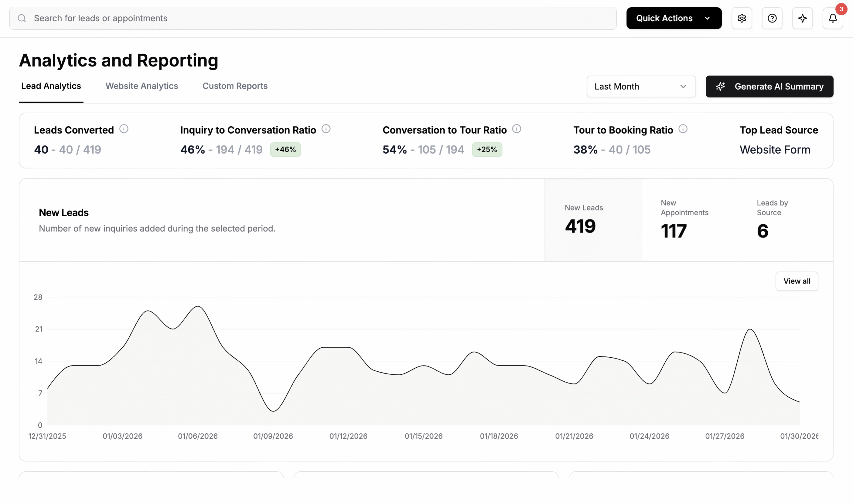The height and width of the screenshot is (504, 853).
Task: Click the View all button
Action: click(x=796, y=281)
